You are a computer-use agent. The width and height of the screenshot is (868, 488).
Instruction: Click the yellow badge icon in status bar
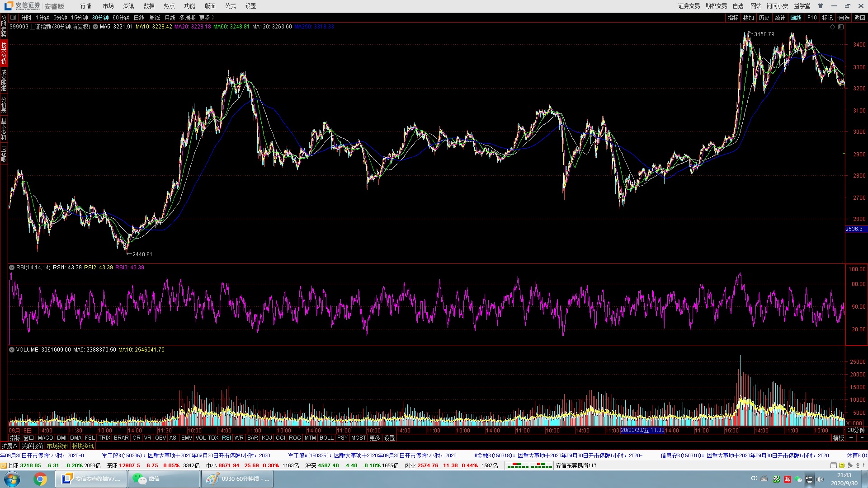(x=842, y=465)
